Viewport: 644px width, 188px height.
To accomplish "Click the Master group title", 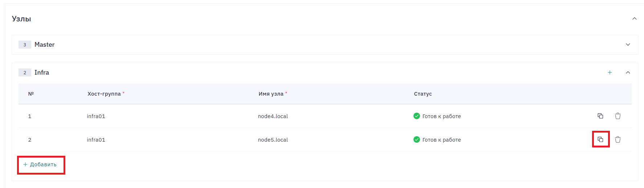I will (45, 45).
